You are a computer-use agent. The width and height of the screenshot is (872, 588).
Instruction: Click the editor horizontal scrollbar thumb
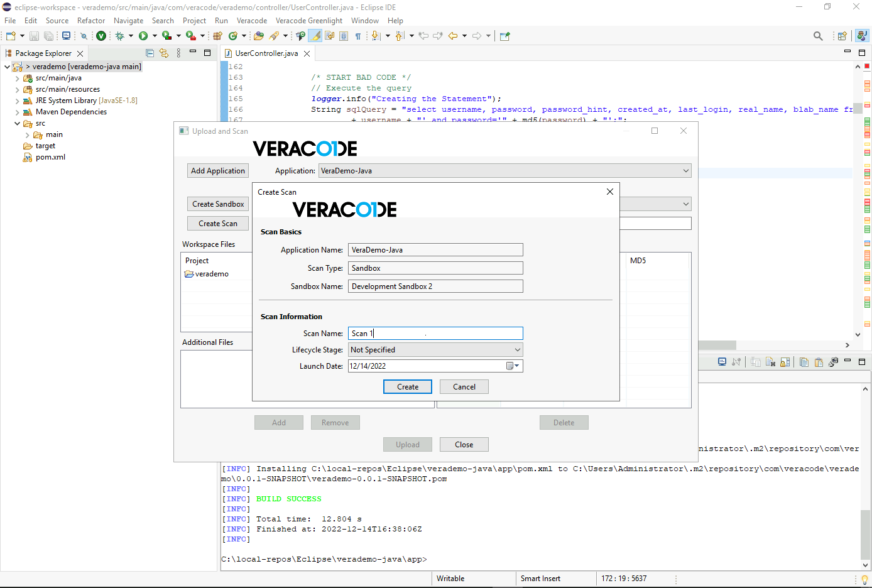716,345
